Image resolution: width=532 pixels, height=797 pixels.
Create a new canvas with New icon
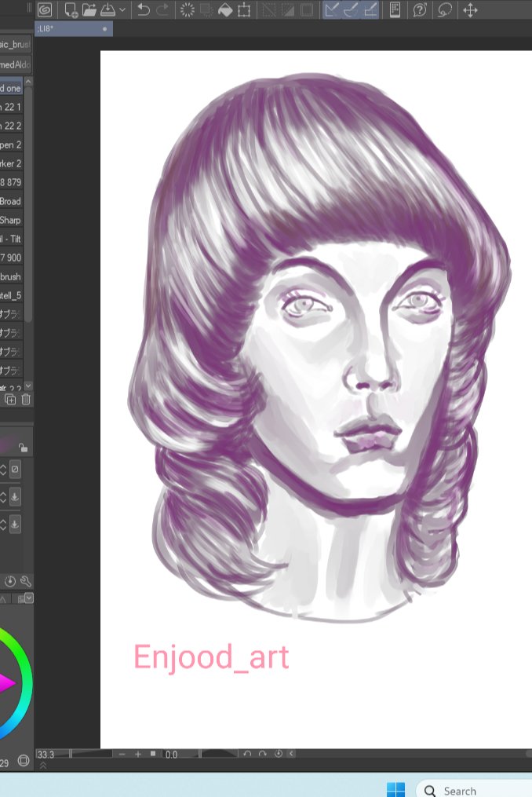71,9
